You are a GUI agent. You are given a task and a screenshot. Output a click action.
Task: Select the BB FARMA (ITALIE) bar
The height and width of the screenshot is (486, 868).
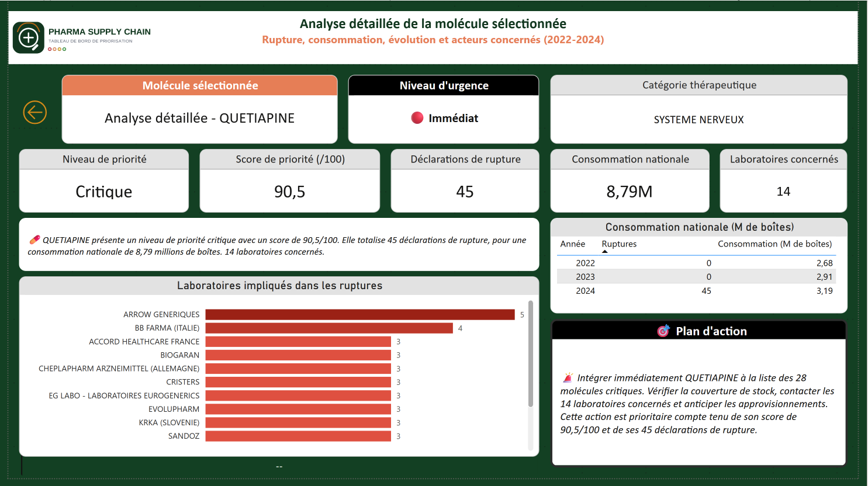click(329, 328)
